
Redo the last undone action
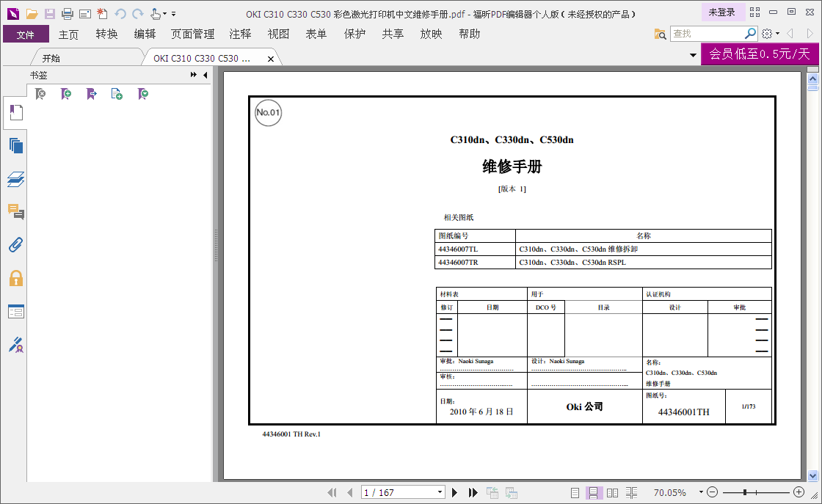[x=138, y=14]
